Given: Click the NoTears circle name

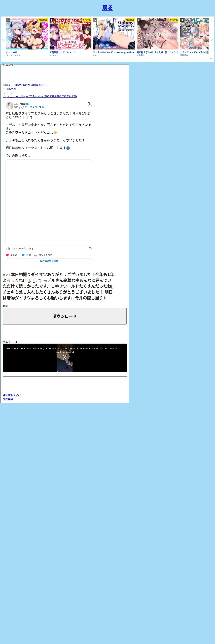Looking at the screenshot, I should (54, 56).
